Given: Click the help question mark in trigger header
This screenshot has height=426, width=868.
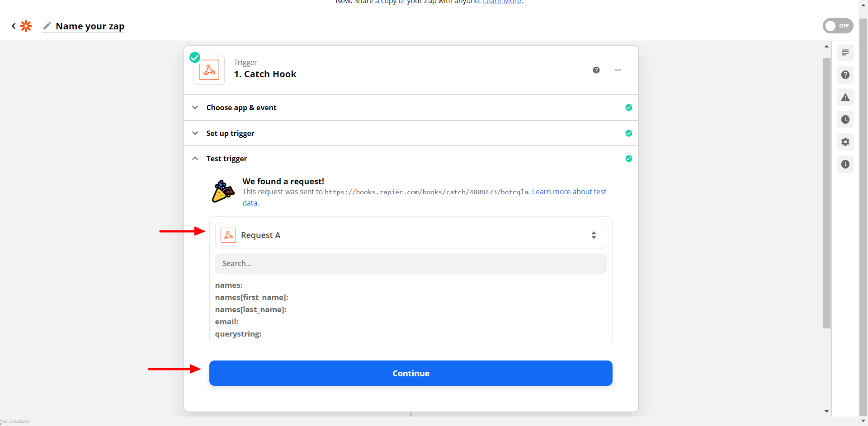Looking at the screenshot, I should tap(596, 70).
